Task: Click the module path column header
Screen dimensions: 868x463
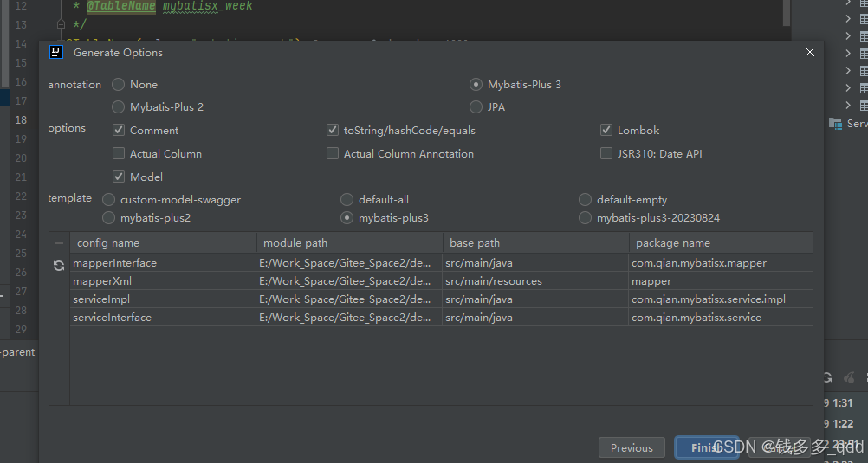Action: click(350, 243)
